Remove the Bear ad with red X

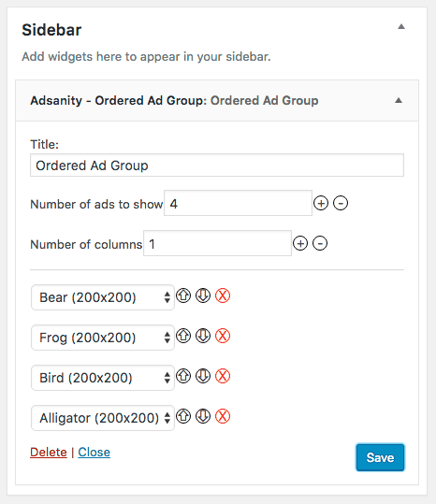click(223, 295)
